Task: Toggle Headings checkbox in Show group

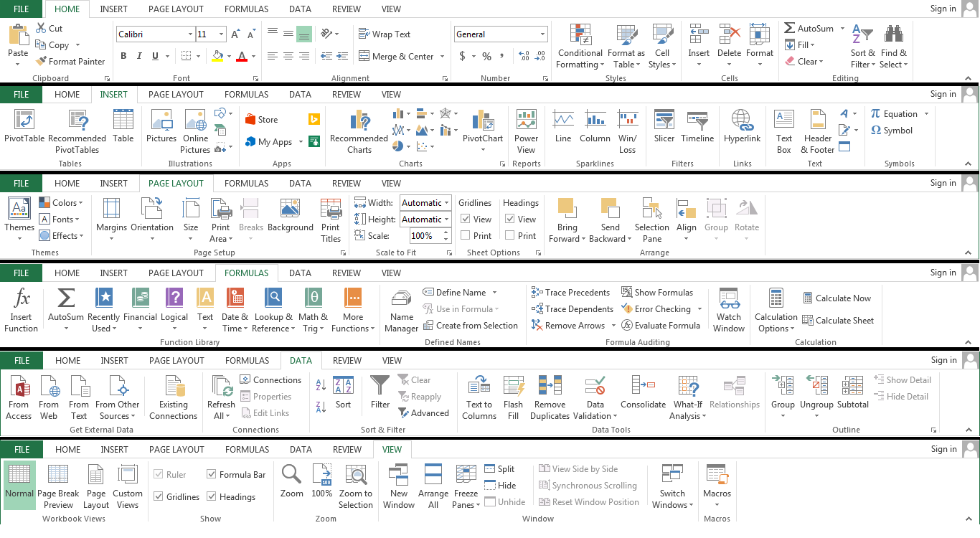Action: coord(212,496)
